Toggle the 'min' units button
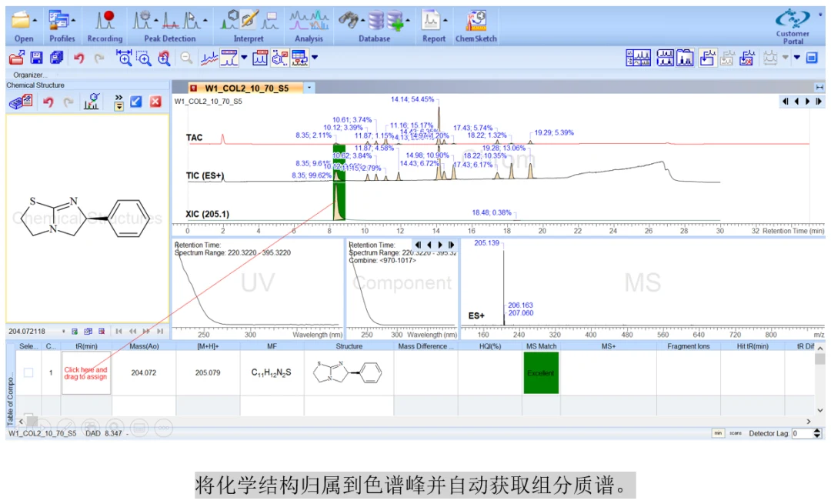The image size is (831, 504). pos(718,433)
